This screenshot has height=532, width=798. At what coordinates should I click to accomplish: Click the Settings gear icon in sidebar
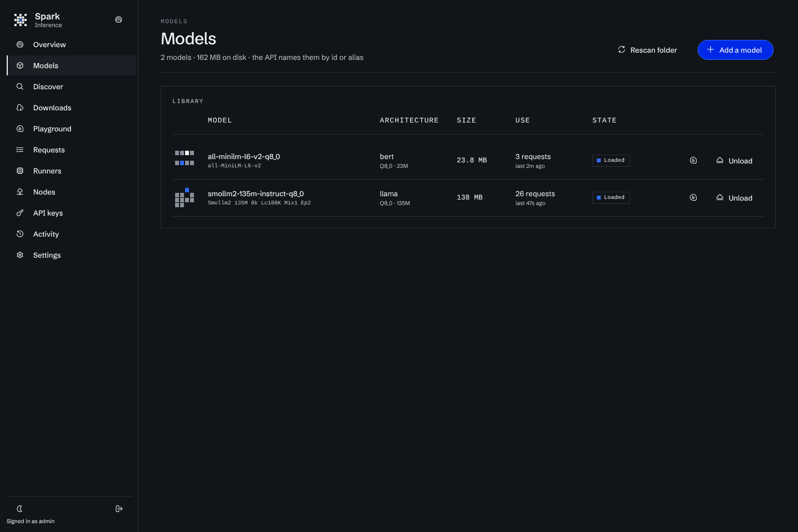point(20,255)
